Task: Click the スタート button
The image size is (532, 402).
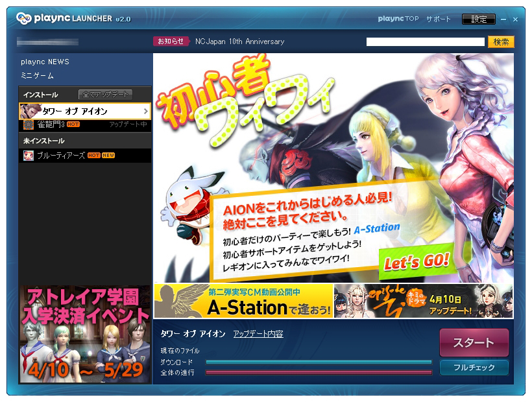Action: click(474, 342)
